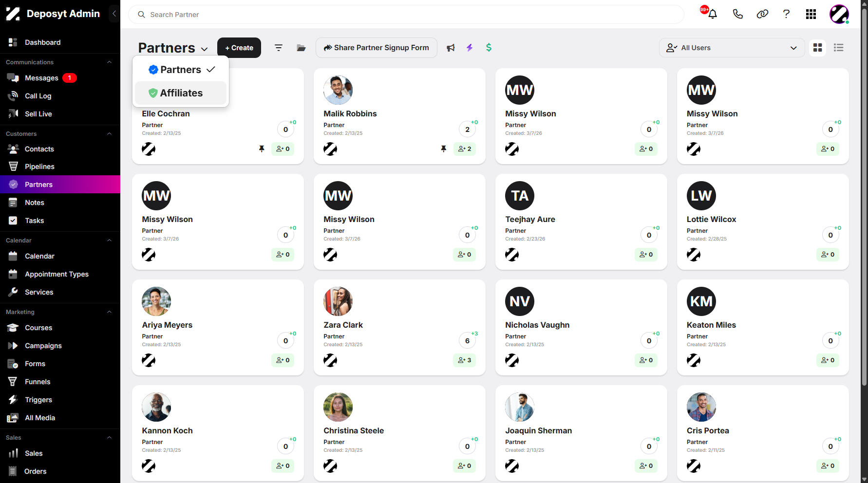868x483 pixels.
Task: Toggle pin on Malik Robbins card
Action: click(443, 149)
